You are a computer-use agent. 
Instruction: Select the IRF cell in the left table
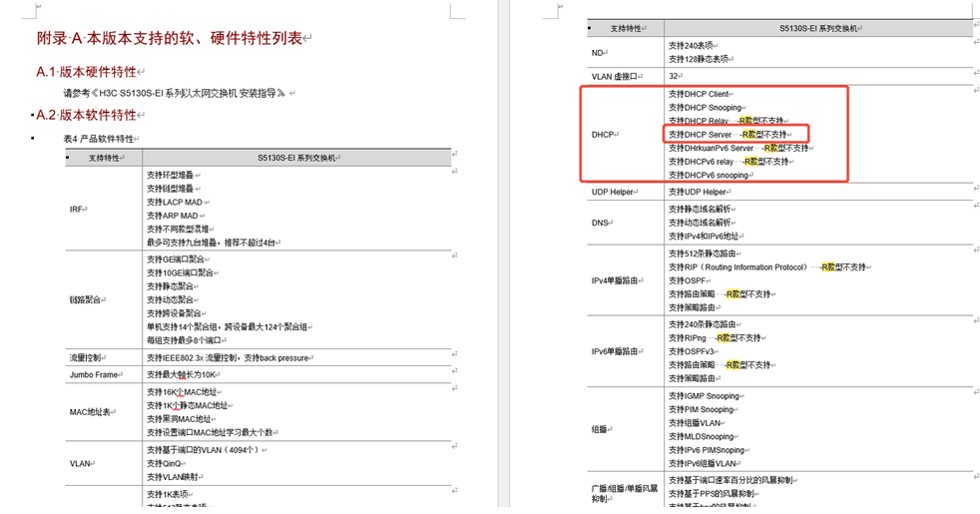pyautogui.click(x=77, y=210)
